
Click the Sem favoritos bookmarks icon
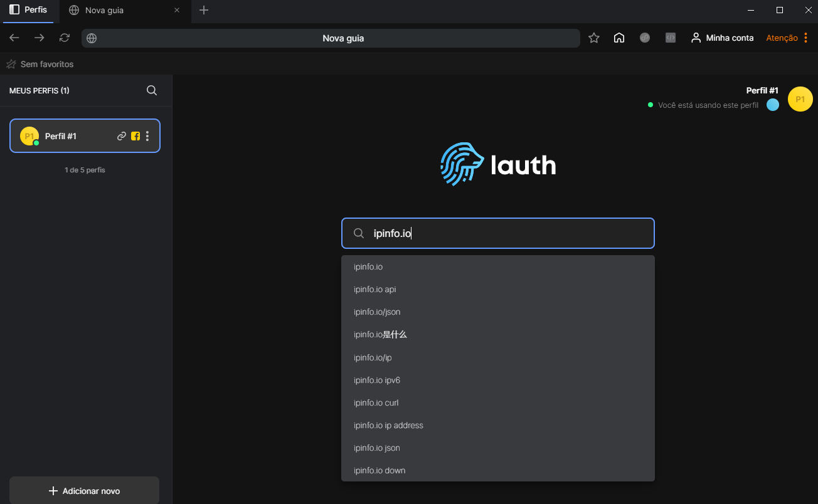click(x=11, y=64)
